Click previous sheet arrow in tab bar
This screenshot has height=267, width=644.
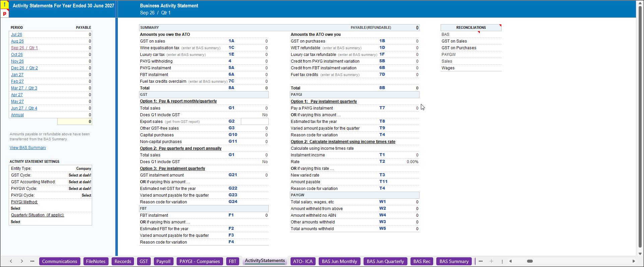[11, 261]
